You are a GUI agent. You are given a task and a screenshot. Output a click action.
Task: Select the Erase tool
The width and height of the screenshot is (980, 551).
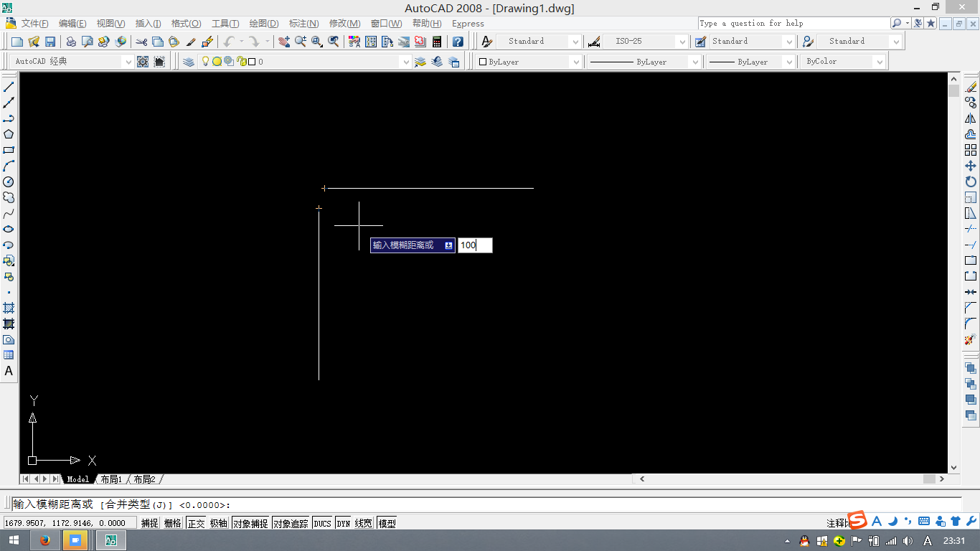click(971, 87)
